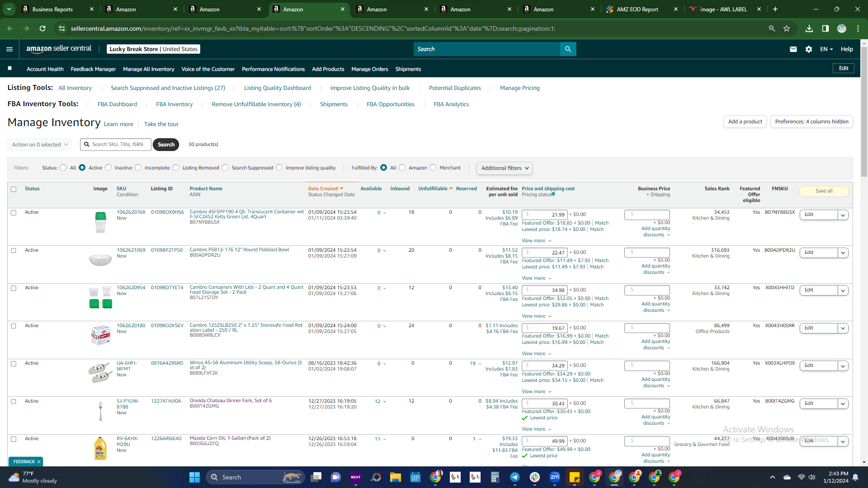Click in the Search SKU, Title, ISBN field
Viewport: 868px width, 488px height.
coord(116,145)
